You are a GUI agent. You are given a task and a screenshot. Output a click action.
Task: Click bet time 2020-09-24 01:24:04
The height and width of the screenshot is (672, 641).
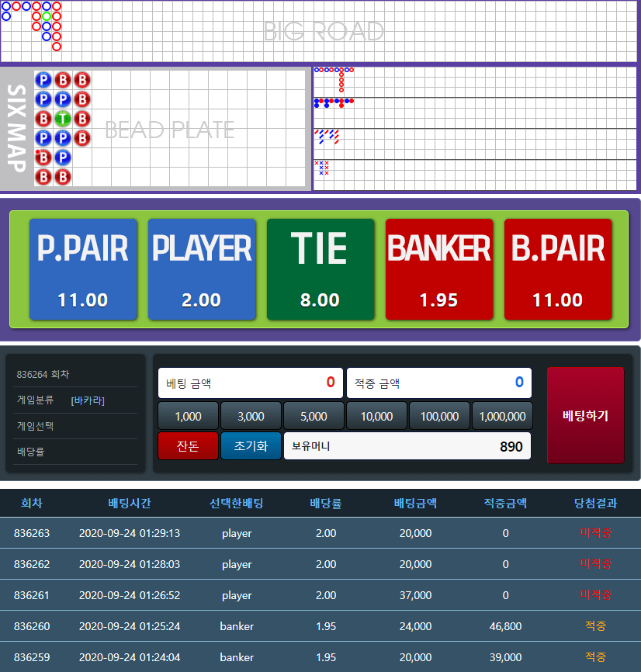coord(130,657)
